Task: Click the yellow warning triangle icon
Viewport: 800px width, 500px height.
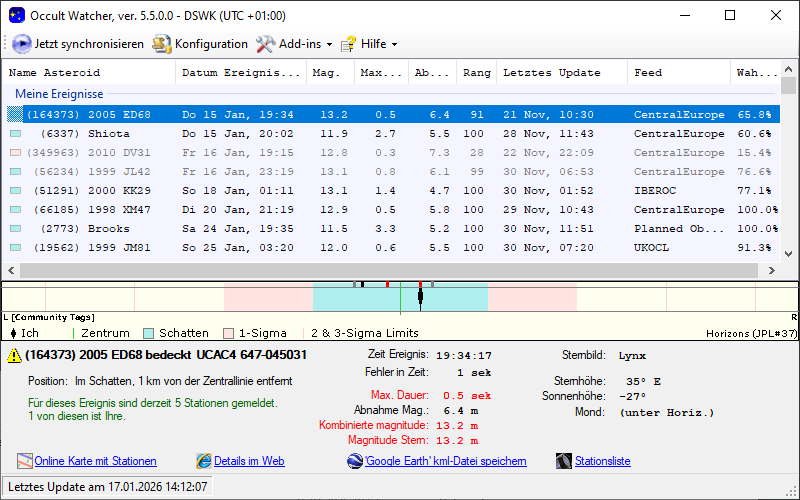Action: coord(14,356)
